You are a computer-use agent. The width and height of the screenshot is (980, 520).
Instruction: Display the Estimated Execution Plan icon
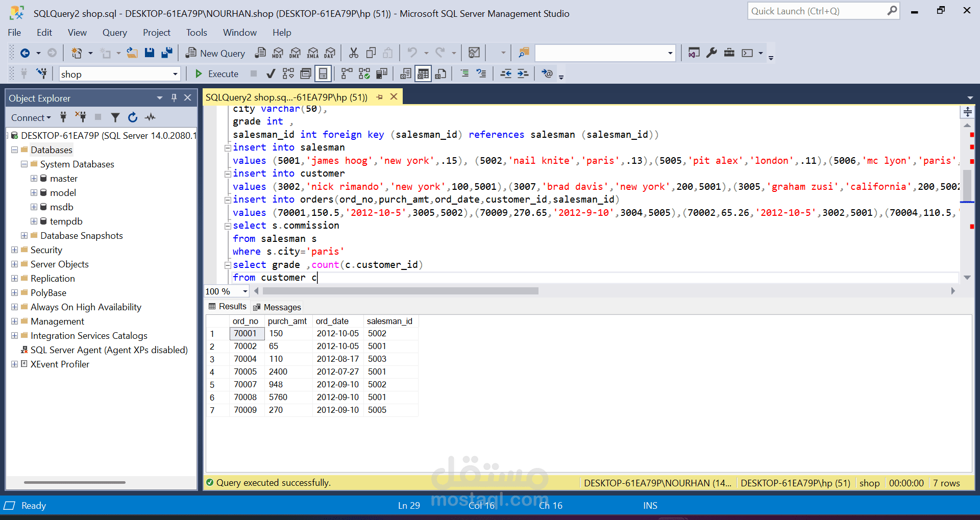tap(288, 74)
